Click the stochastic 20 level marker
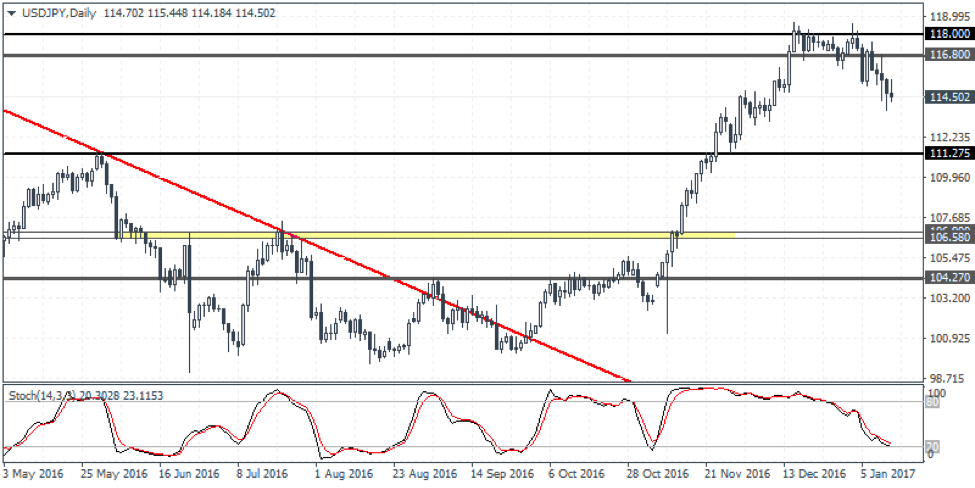The height and width of the screenshot is (488, 975). pos(930,446)
